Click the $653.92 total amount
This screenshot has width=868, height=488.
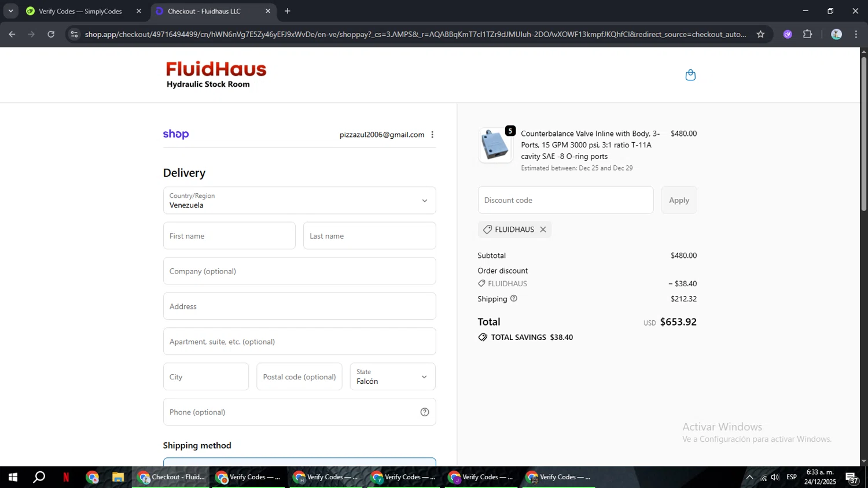678,322
